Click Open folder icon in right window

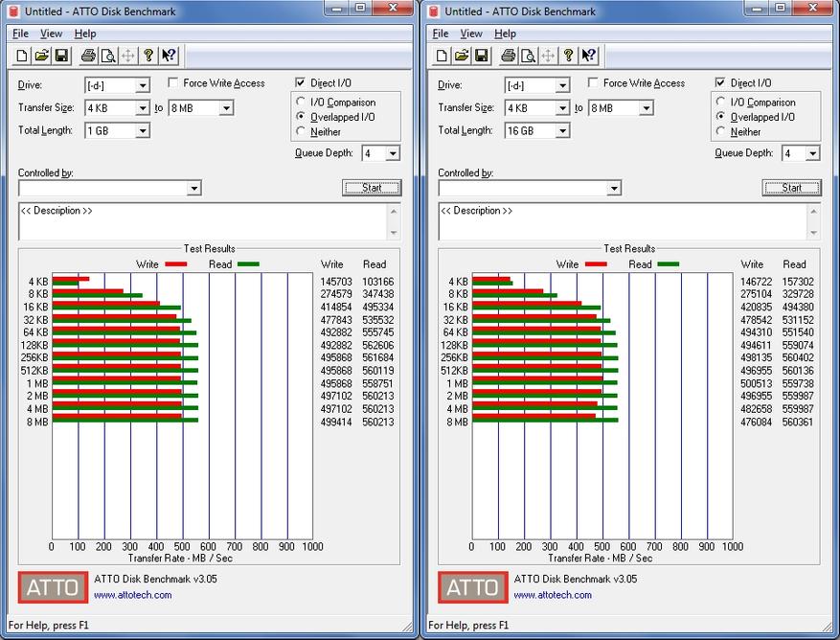(462, 56)
